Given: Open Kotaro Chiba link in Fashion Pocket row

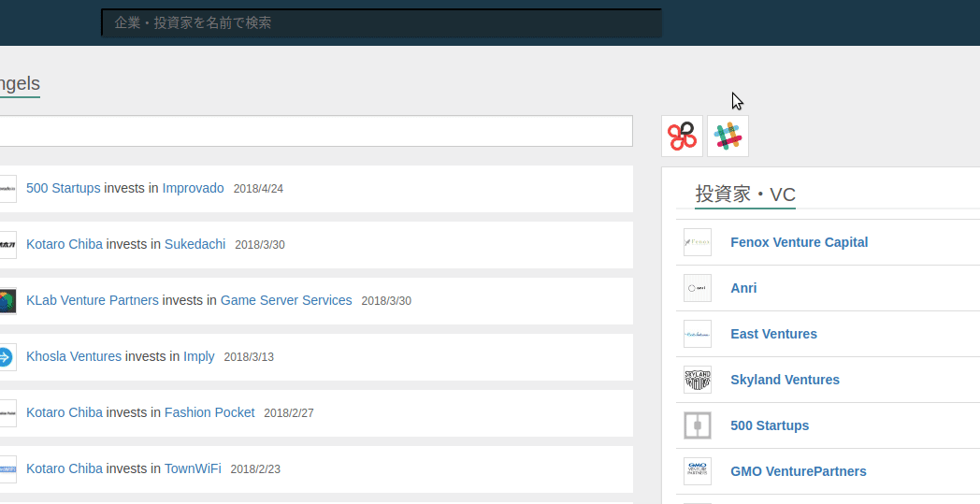Looking at the screenshot, I should coord(65,412).
